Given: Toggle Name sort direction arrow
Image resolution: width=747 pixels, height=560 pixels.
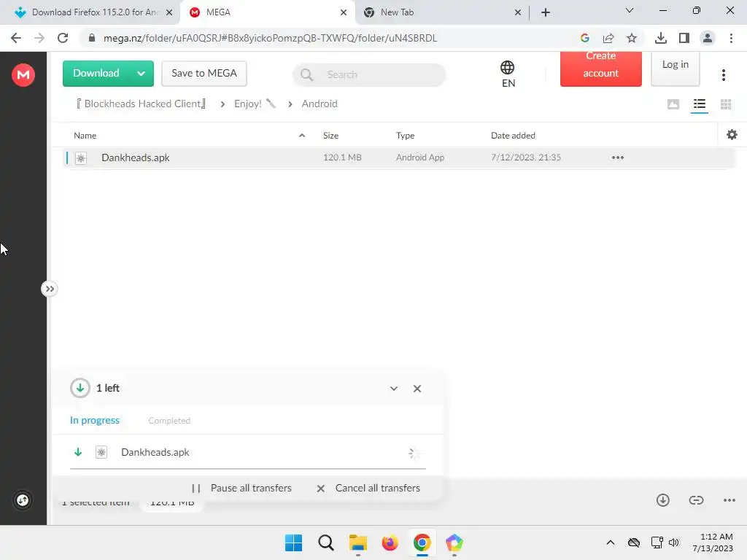Looking at the screenshot, I should pyautogui.click(x=301, y=136).
